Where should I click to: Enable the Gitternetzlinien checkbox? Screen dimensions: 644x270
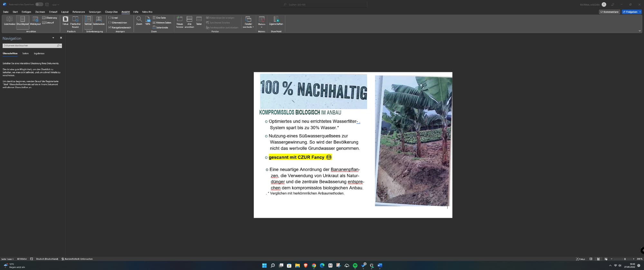110,23
